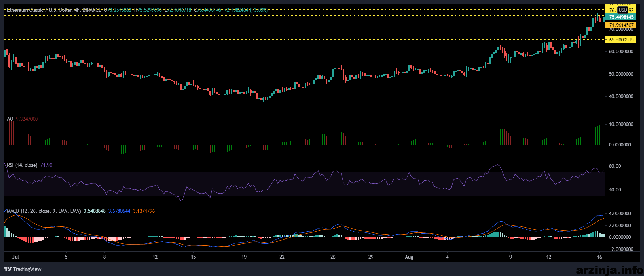The height and width of the screenshot is (276, 644).
Task: Click the Jul label on the time axis
Action: (x=15, y=257)
